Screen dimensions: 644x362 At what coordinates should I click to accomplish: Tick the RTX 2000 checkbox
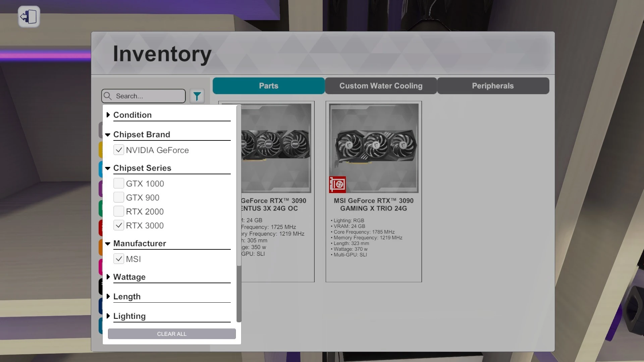119,211
